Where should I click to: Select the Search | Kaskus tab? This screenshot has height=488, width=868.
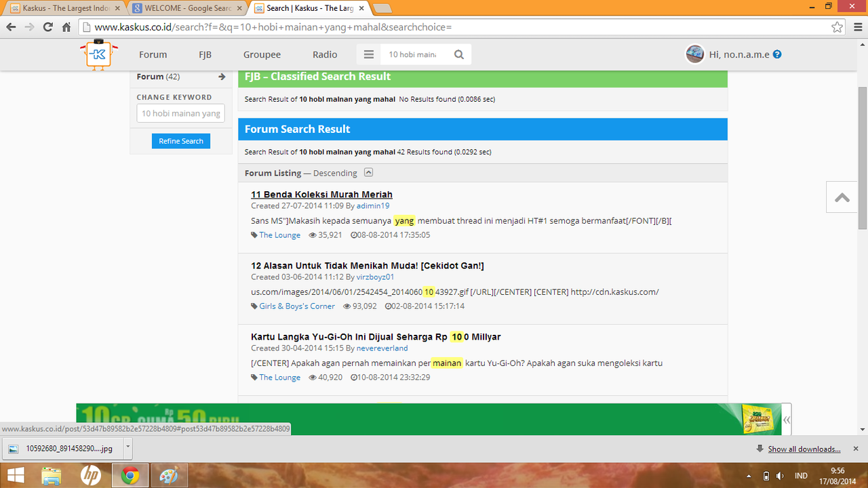309,8
